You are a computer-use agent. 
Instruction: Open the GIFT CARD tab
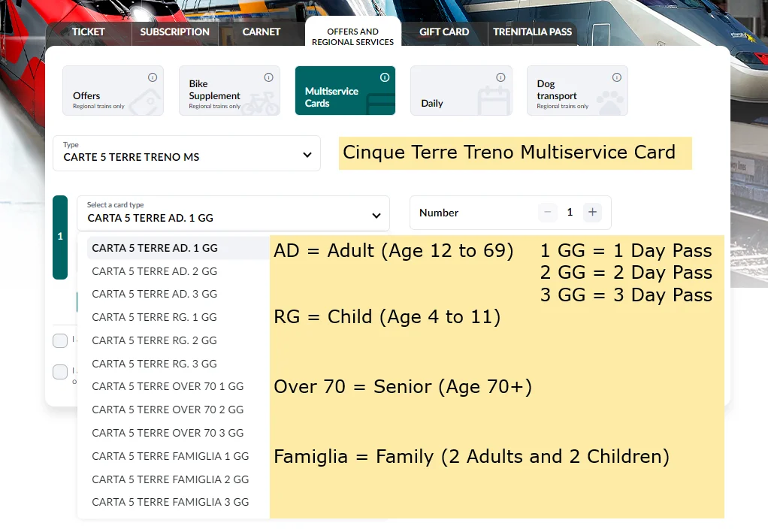[x=443, y=32]
